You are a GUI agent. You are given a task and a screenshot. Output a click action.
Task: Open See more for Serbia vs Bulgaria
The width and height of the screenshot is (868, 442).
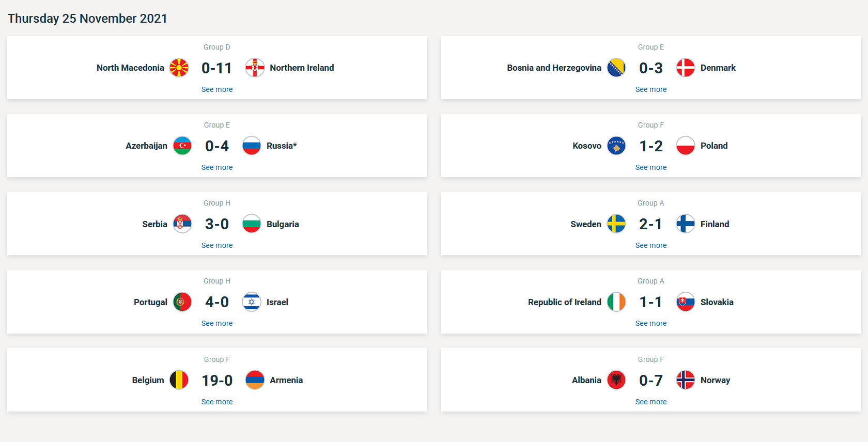coord(217,245)
